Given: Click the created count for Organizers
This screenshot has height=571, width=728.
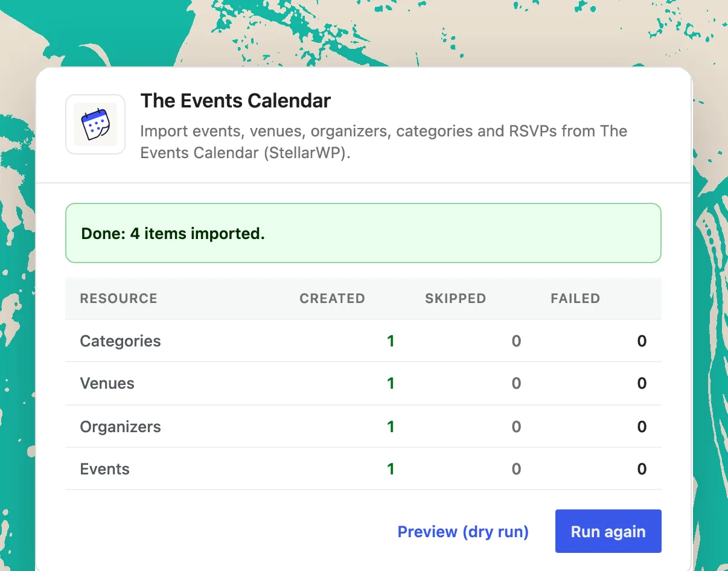Looking at the screenshot, I should click(391, 427).
